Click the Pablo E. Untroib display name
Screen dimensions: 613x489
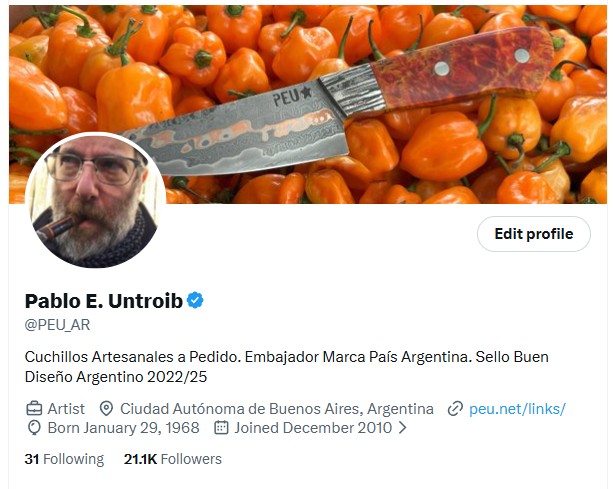[104, 301]
